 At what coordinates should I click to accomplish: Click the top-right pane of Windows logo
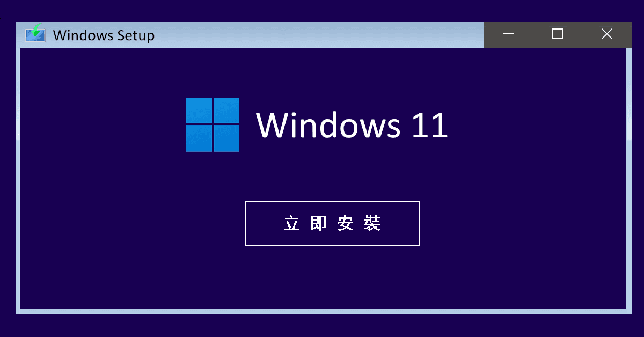pyautogui.click(x=226, y=111)
